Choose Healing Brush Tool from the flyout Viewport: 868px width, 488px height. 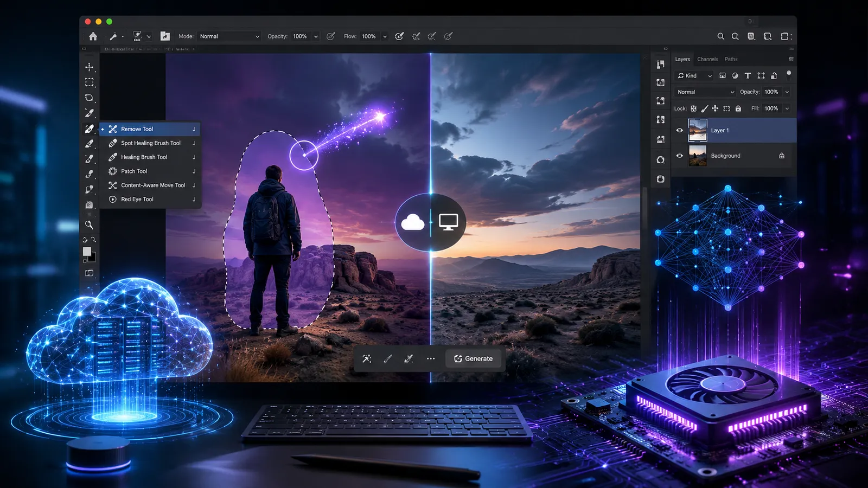[x=150, y=157]
